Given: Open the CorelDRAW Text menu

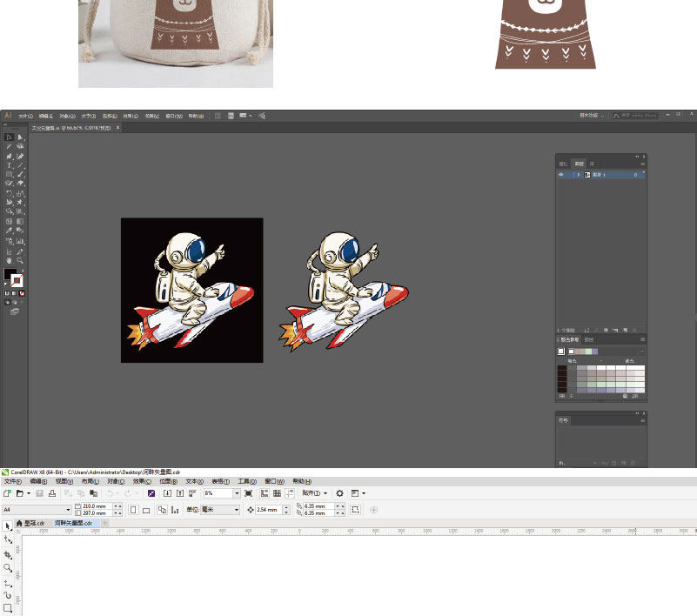Looking at the screenshot, I should pyautogui.click(x=194, y=481).
